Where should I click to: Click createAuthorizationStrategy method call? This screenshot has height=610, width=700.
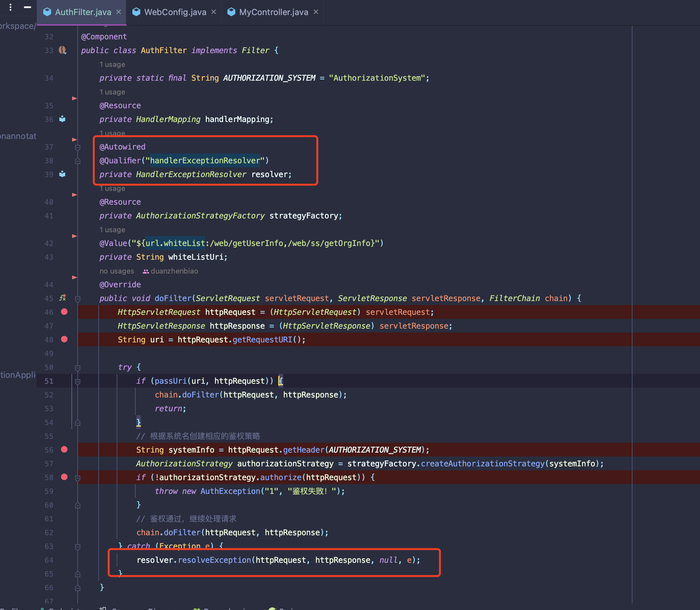(483, 464)
